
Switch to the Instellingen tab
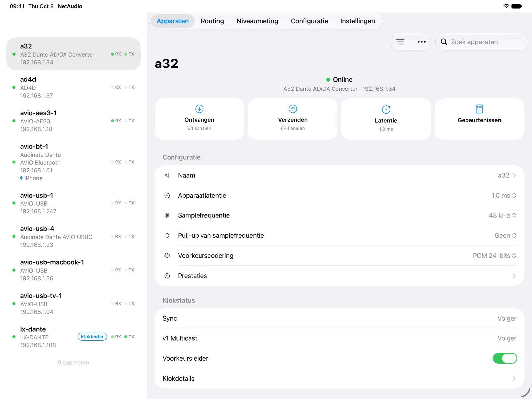358,21
